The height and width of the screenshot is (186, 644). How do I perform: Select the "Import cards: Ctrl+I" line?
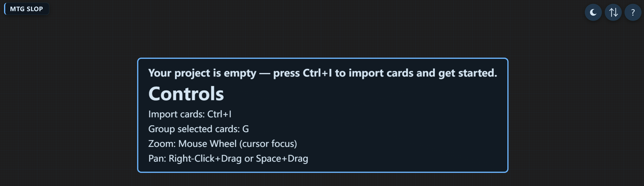[x=190, y=114]
